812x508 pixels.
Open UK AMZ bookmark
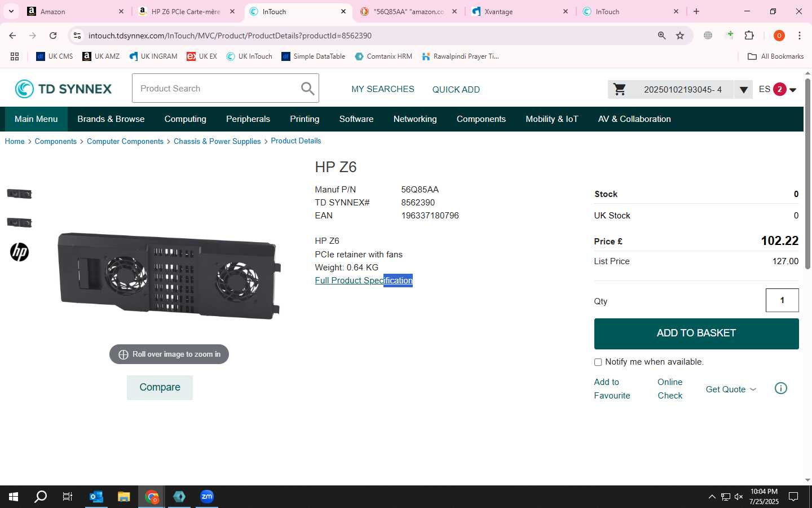point(101,56)
